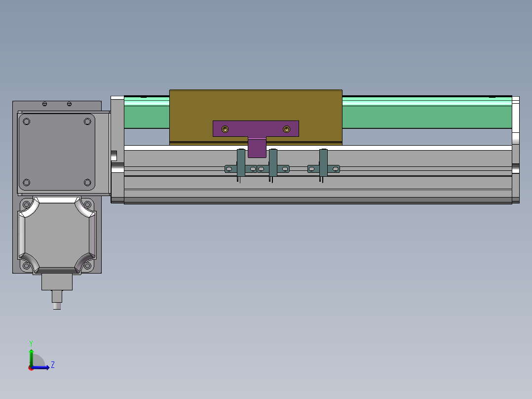Select the purple T-shaped bracket
The height and width of the screenshot is (399, 532).
[256, 129]
